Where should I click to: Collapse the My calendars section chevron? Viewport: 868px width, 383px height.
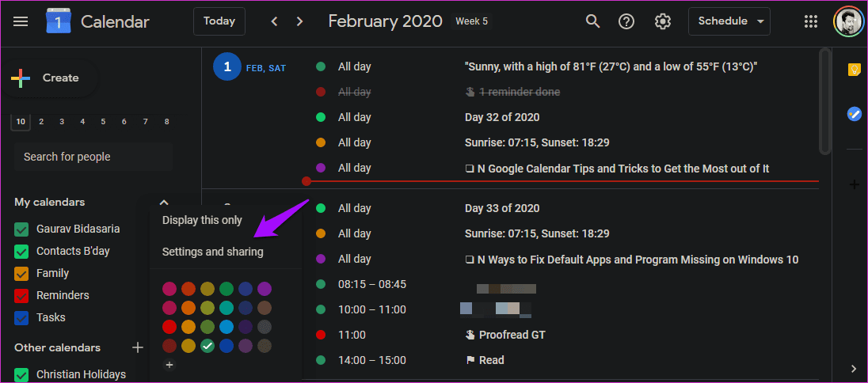click(164, 203)
